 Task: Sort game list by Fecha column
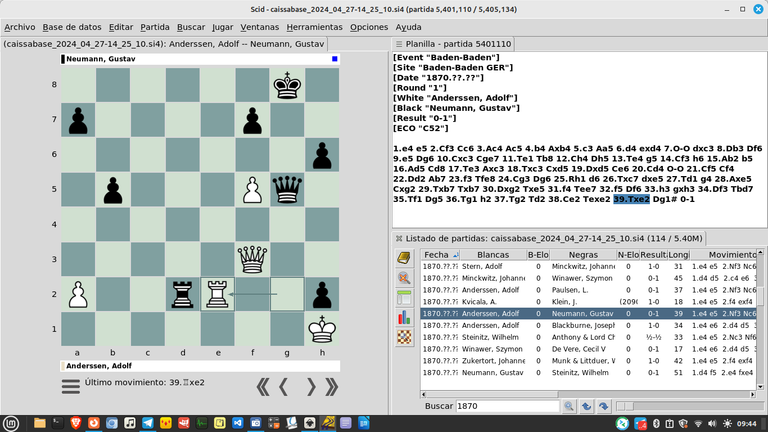(x=440, y=255)
